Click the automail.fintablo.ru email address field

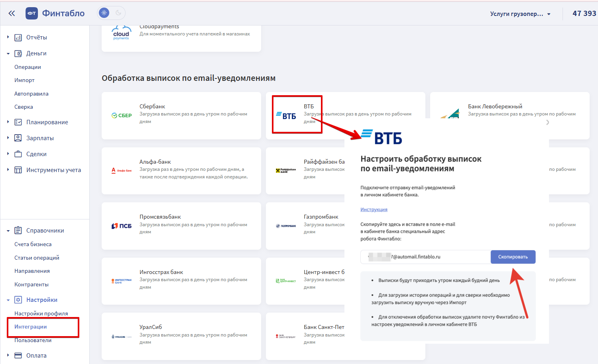point(425,257)
